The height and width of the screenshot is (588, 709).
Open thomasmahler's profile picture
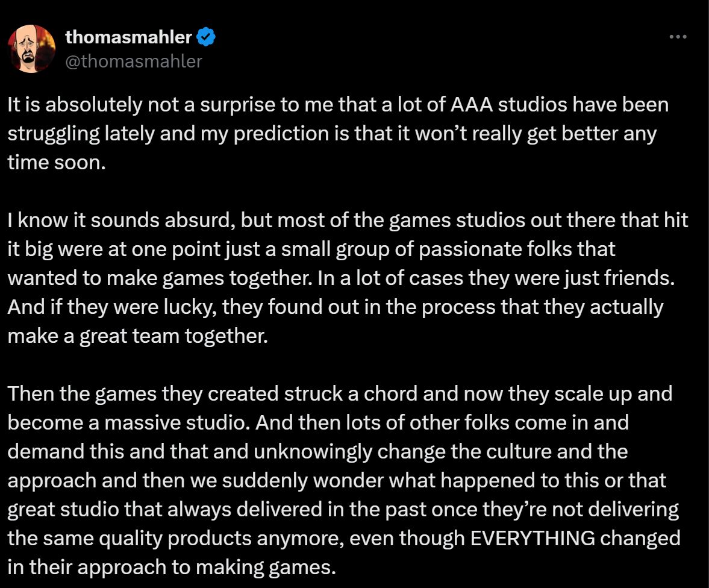31,49
